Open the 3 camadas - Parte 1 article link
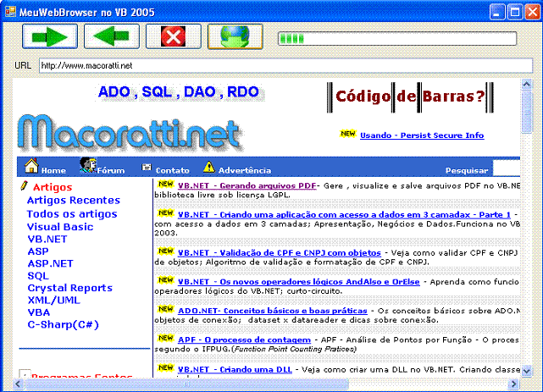The width and height of the screenshot is (543, 392). 344,215
